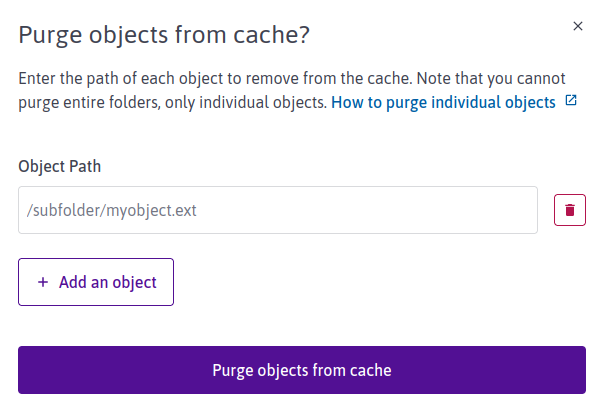Select the 'Add an object' label text
The image size is (602, 410).
tap(108, 282)
